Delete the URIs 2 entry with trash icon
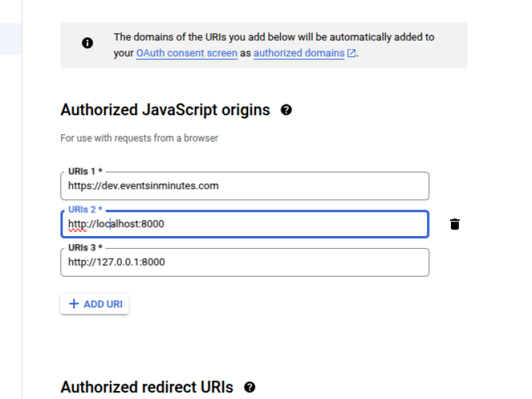The height and width of the screenshot is (399, 532). (x=455, y=224)
